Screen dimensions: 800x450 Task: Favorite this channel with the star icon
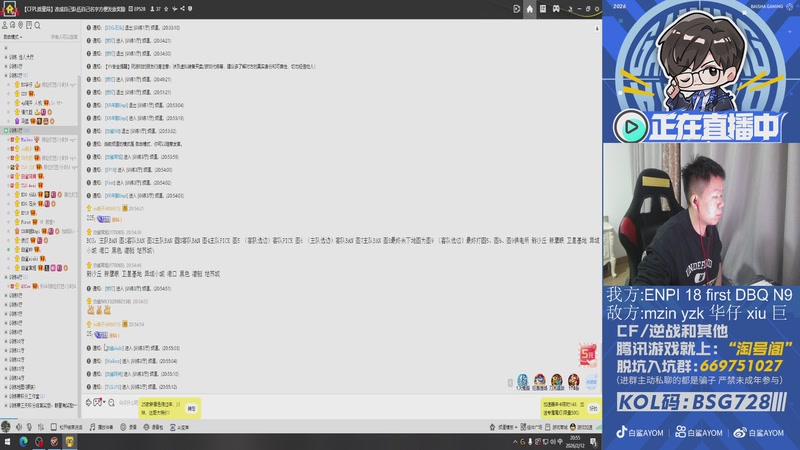(x=166, y=9)
